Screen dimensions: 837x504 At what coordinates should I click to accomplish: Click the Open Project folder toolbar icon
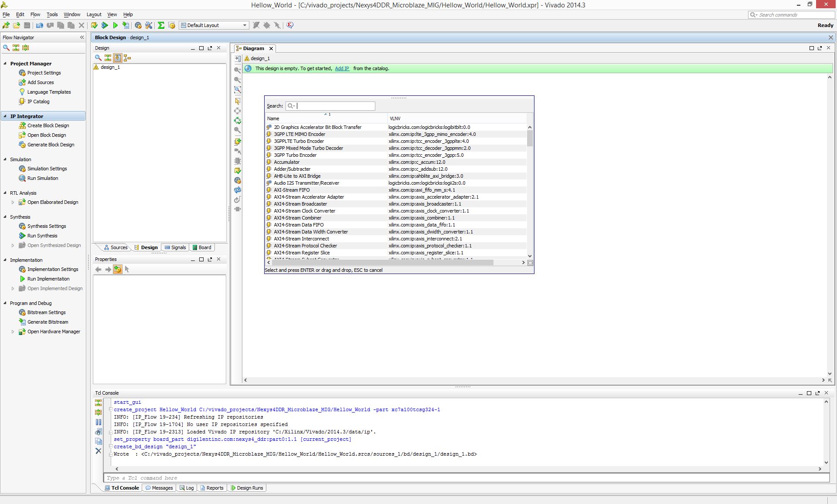(17, 25)
